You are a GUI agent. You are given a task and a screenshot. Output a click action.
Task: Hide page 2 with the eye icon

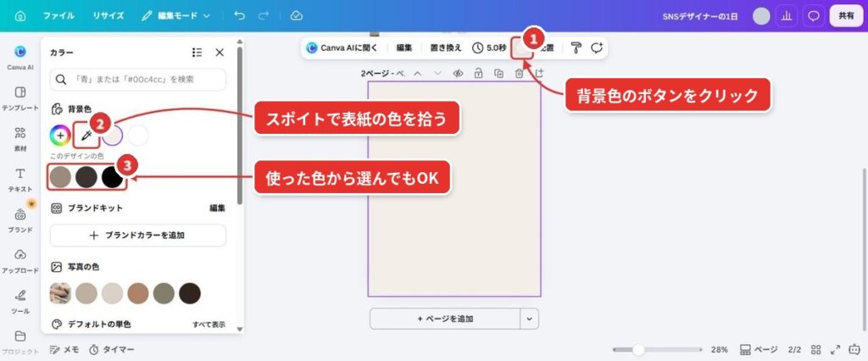click(458, 73)
